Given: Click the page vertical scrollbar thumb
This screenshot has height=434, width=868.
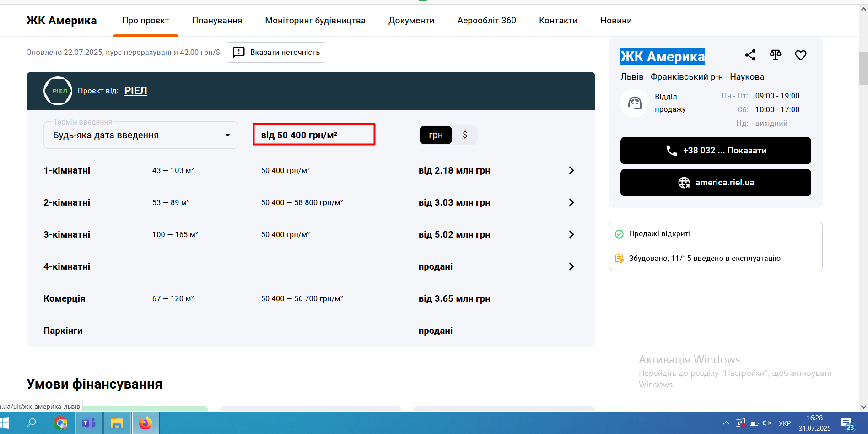Looking at the screenshot, I should (863, 68).
